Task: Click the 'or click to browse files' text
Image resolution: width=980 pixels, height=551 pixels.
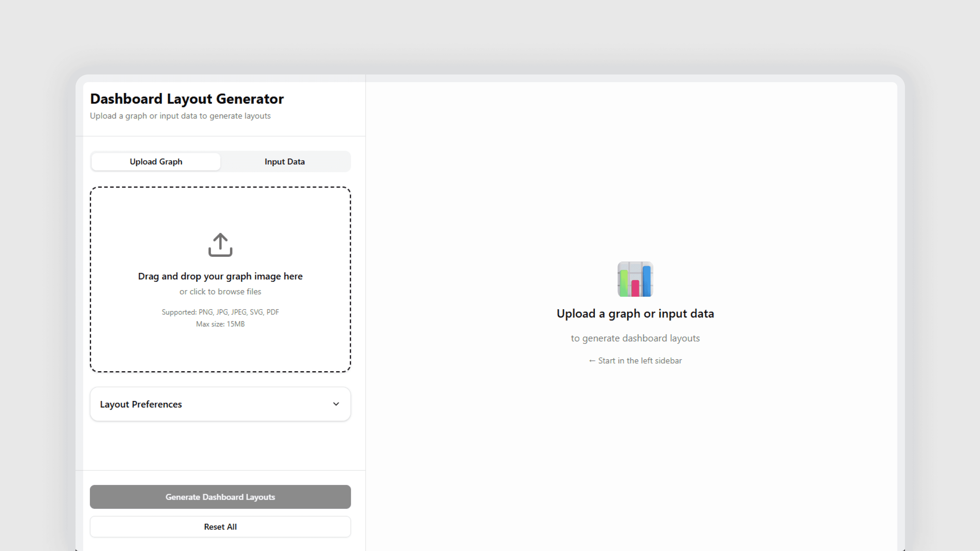Action: point(220,292)
